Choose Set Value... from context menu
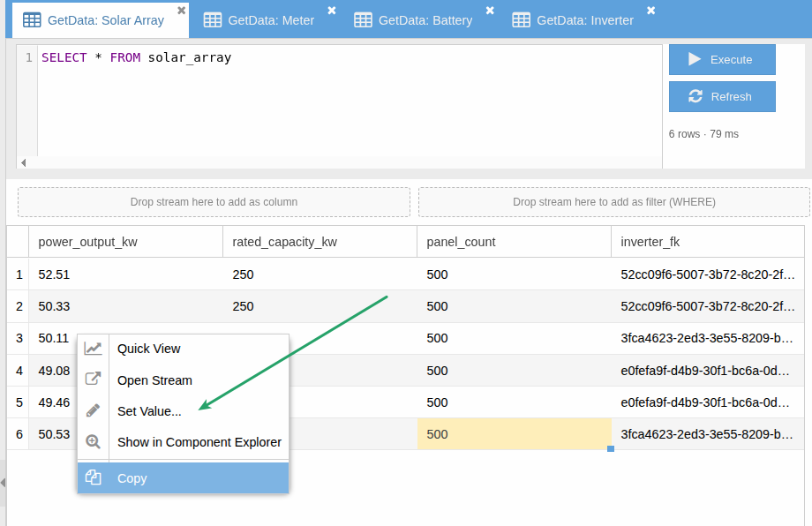This screenshot has width=812, height=526. point(183,411)
